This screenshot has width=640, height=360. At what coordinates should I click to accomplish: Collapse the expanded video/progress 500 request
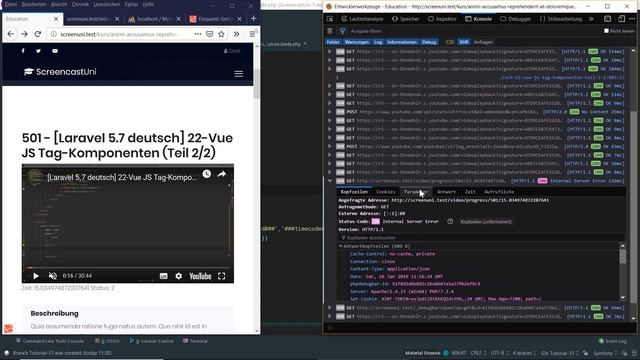(330, 181)
